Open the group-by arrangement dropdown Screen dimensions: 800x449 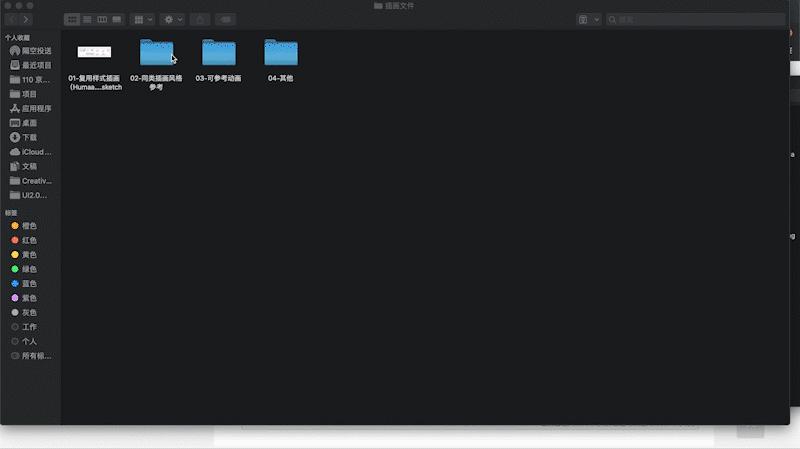pyautogui.click(x=144, y=19)
